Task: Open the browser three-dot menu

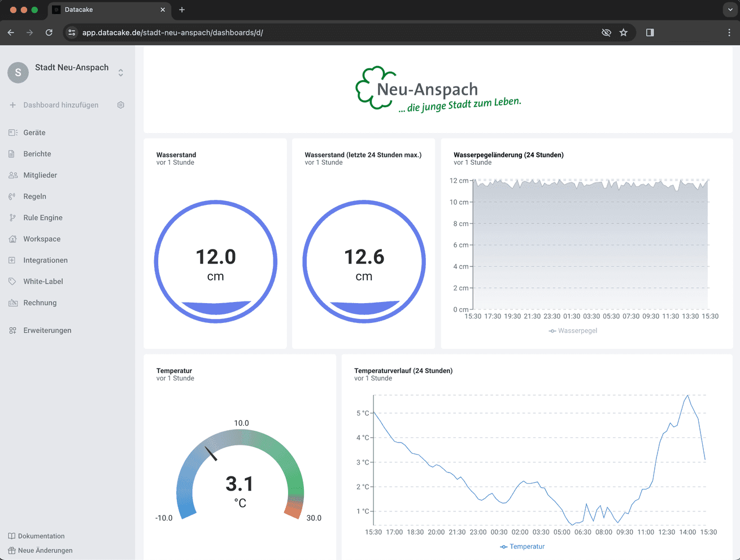Action: tap(729, 33)
